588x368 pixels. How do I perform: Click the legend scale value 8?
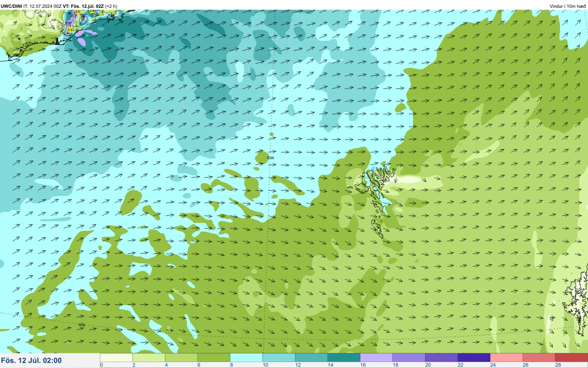[231, 365]
